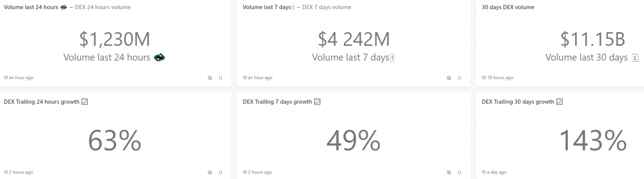Click the '19 hours ago' refresh timestamp
This screenshot has width=644, height=179.
tap(500, 78)
